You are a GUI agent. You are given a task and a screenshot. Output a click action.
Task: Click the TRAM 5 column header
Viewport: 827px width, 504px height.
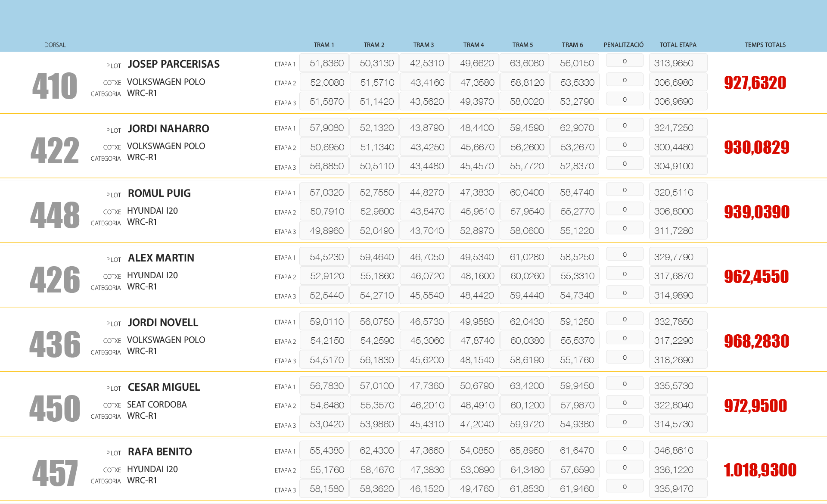[x=522, y=45]
